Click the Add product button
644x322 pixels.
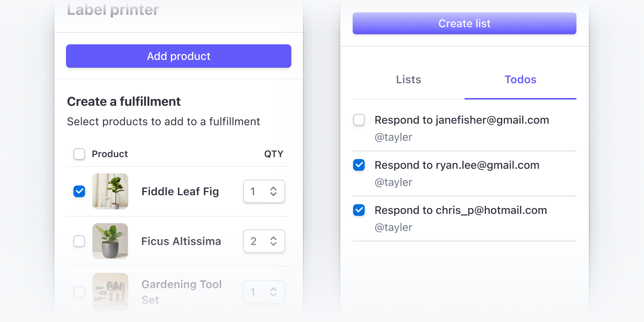coord(179,56)
